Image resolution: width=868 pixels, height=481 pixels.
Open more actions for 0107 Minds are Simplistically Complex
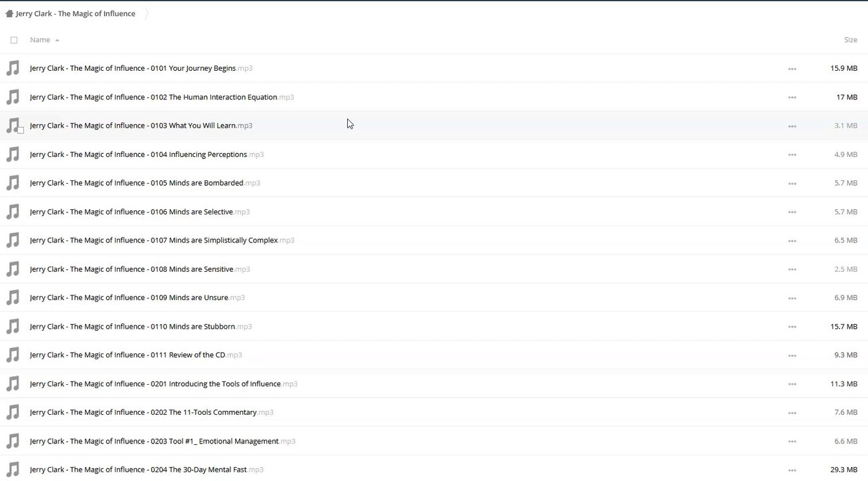[x=792, y=241]
